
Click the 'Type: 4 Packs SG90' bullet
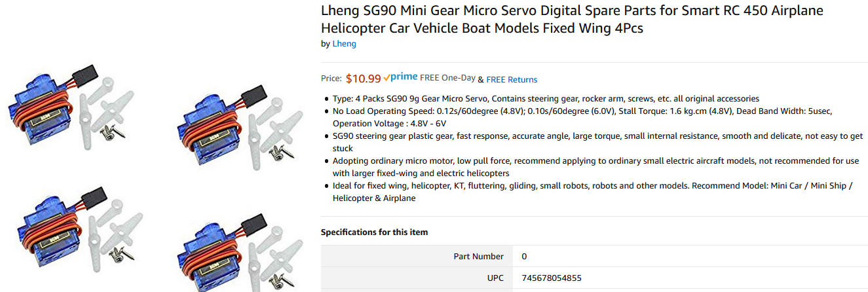(x=545, y=98)
